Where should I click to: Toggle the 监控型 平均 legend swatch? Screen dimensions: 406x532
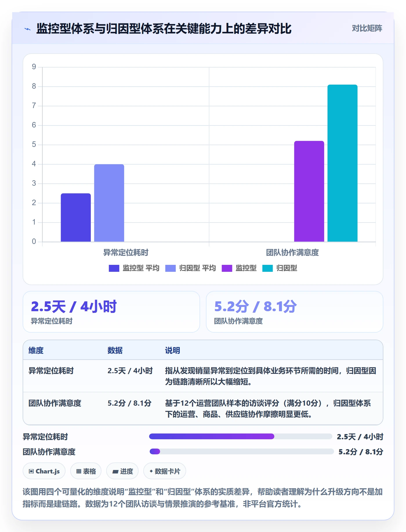point(114,268)
